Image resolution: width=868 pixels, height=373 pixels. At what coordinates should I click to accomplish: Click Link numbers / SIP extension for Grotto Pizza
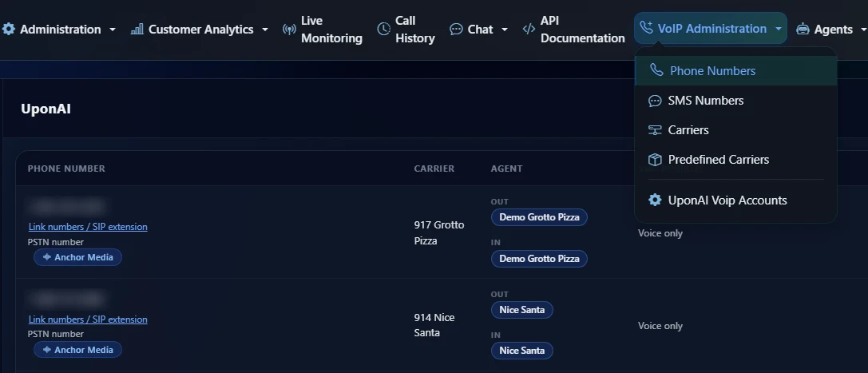[88, 227]
